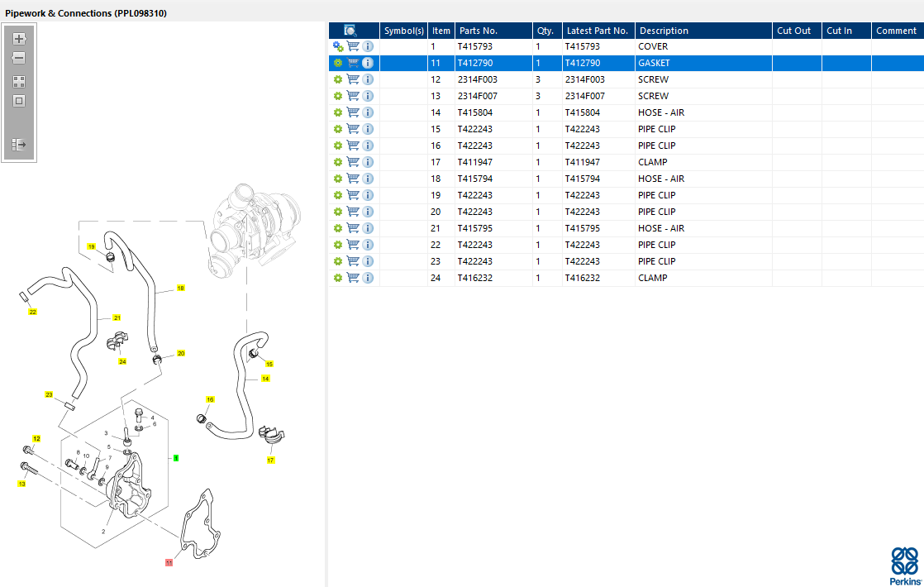Viewport: 924px width, 587px height.
Task: Add SCREW 2314F003 to cart
Action: pyautogui.click(x=353, y=79)
